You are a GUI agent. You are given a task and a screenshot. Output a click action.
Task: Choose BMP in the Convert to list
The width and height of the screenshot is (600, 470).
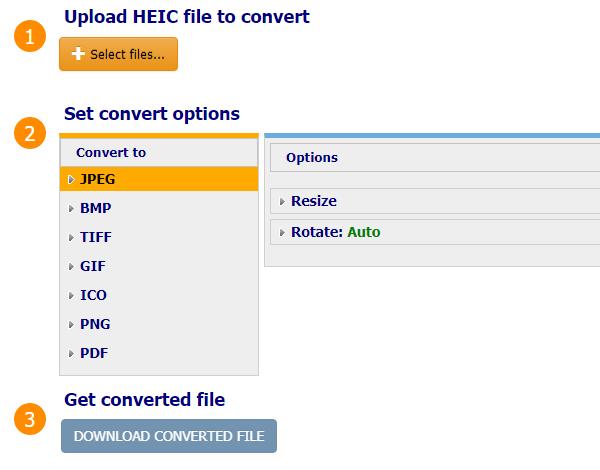95,208
